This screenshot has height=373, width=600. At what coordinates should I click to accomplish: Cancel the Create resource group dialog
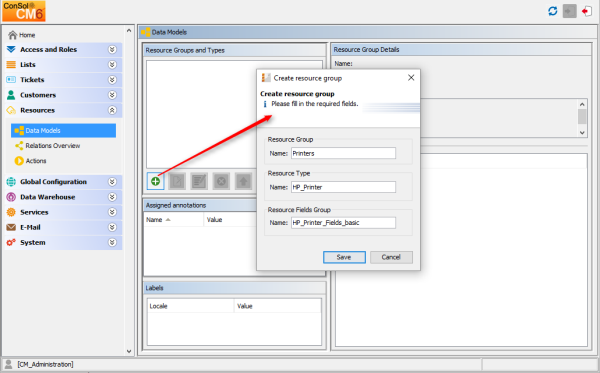click(x=391, y=257)
